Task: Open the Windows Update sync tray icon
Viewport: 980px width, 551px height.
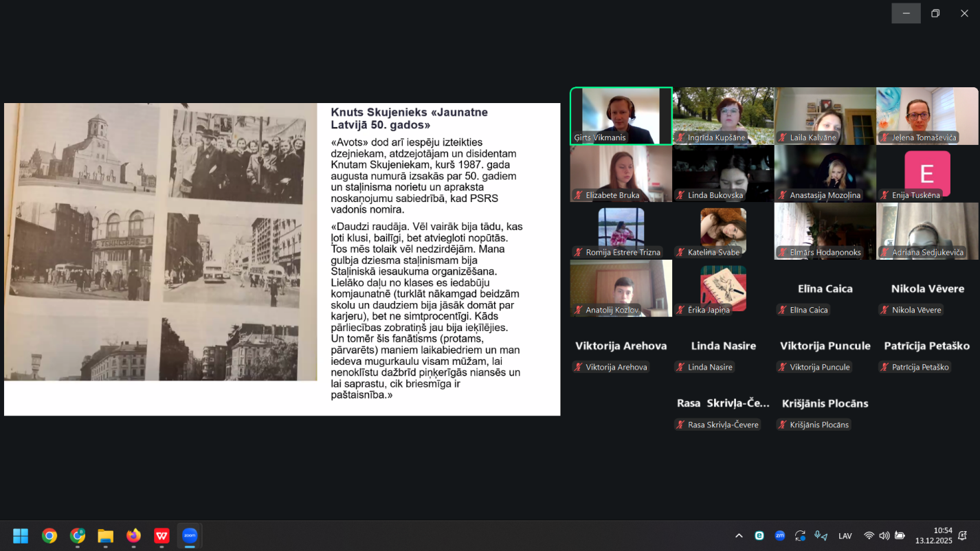Action: tap(800, 536)
